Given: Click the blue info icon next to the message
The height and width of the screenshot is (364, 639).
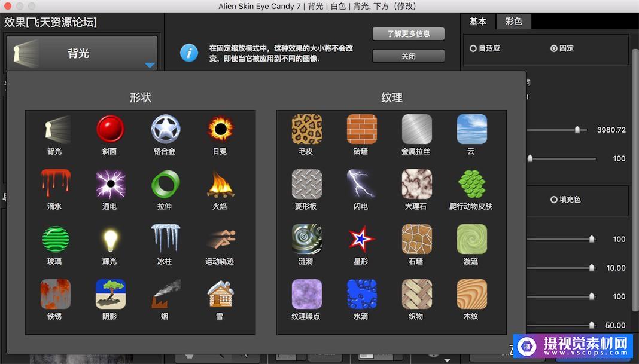Looking at the screenshot, I should coord(189,53).
